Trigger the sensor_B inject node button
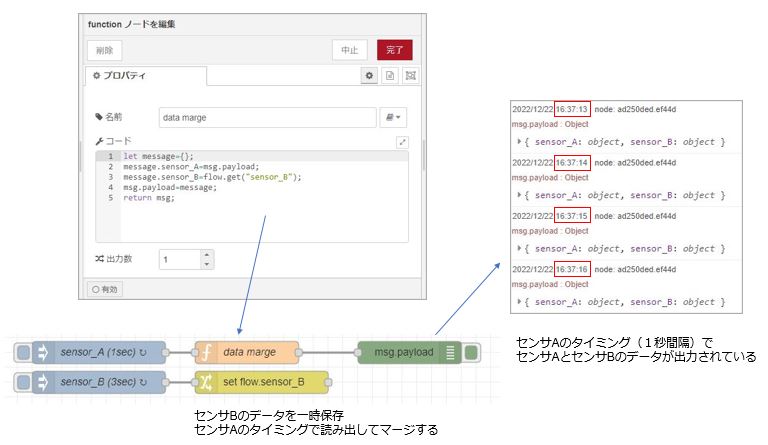 tap(22, 381)
